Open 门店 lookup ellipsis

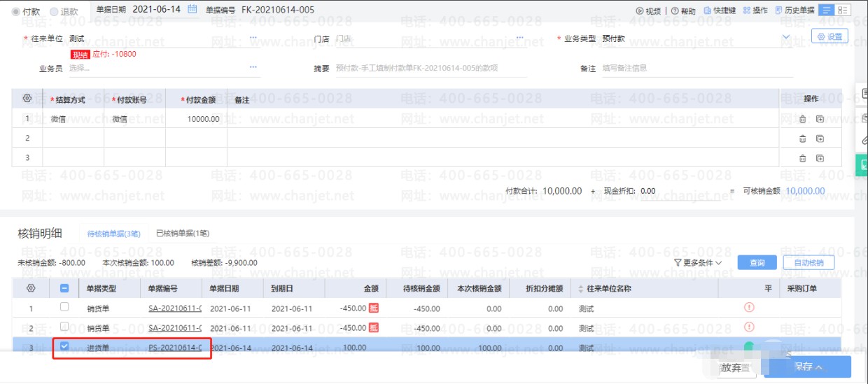coord(520,38)
